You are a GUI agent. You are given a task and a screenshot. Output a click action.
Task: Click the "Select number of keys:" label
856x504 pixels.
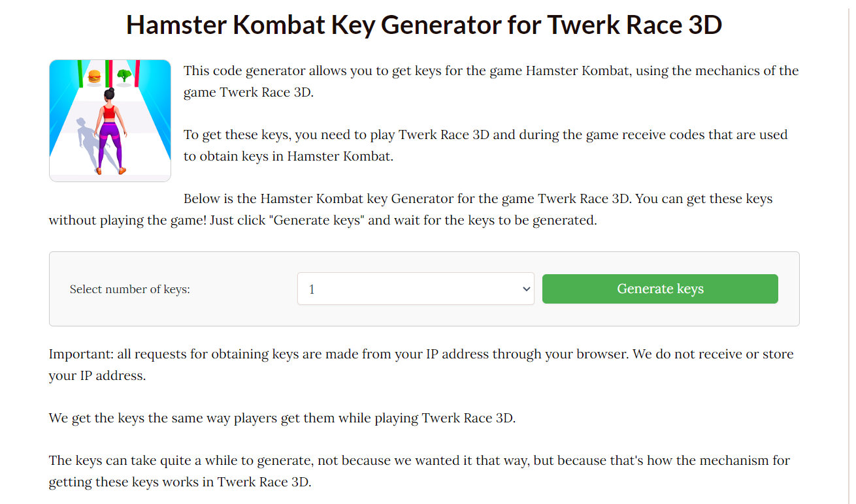point(130,289)
